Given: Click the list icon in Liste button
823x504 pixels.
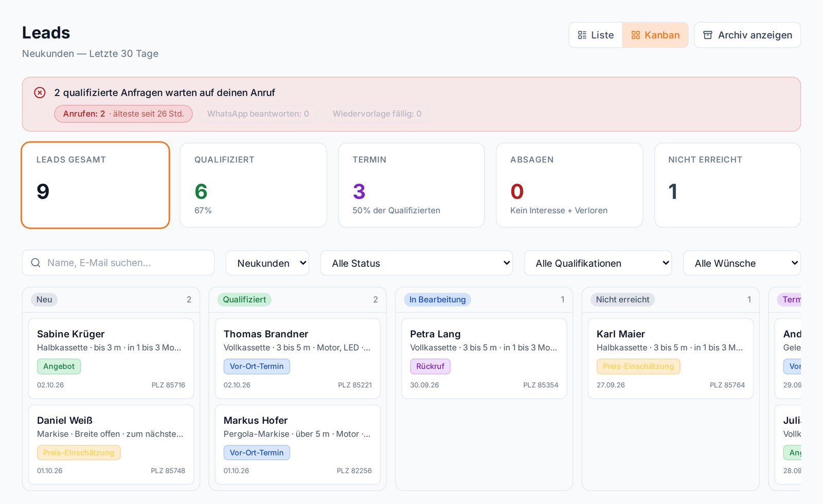Looking at the screenshot, I should [582, 35].
